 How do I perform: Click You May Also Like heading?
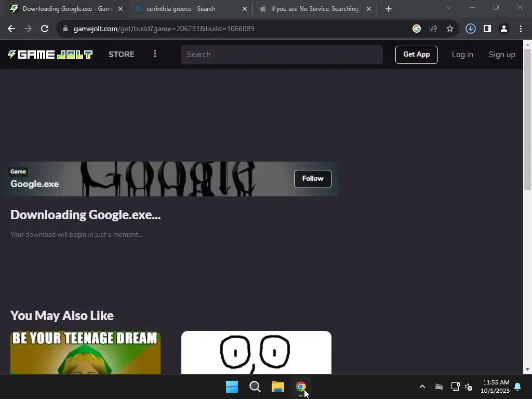(x=62, y=316)
